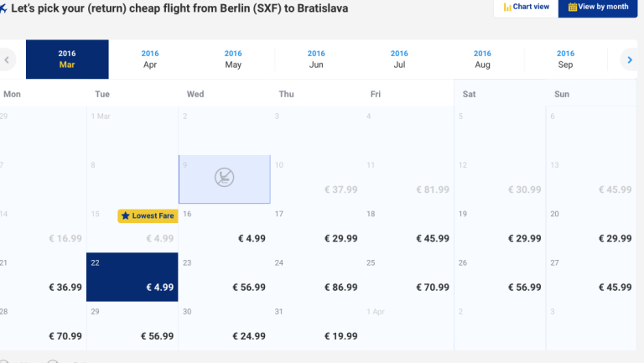644x363 pixels.
Task: Click the bar chart icon in Chart view
Action: coord(507,7)
